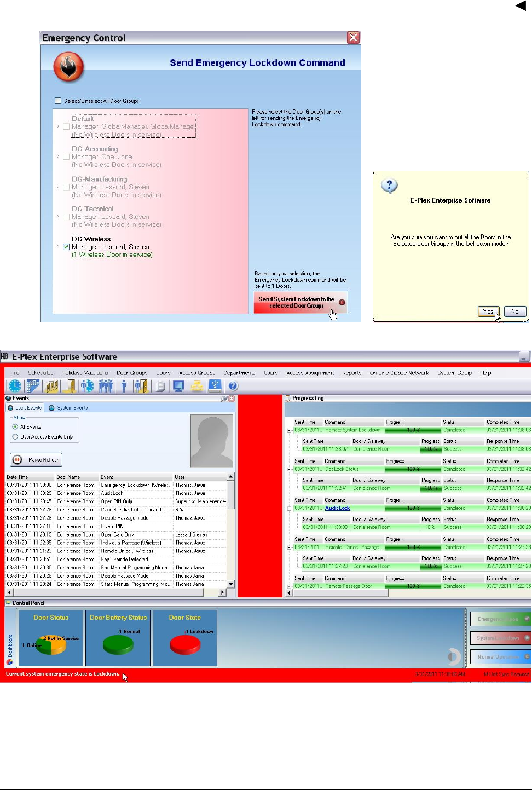Open the File menu
This screenshot has height=790, width=532.
[15, 373]
